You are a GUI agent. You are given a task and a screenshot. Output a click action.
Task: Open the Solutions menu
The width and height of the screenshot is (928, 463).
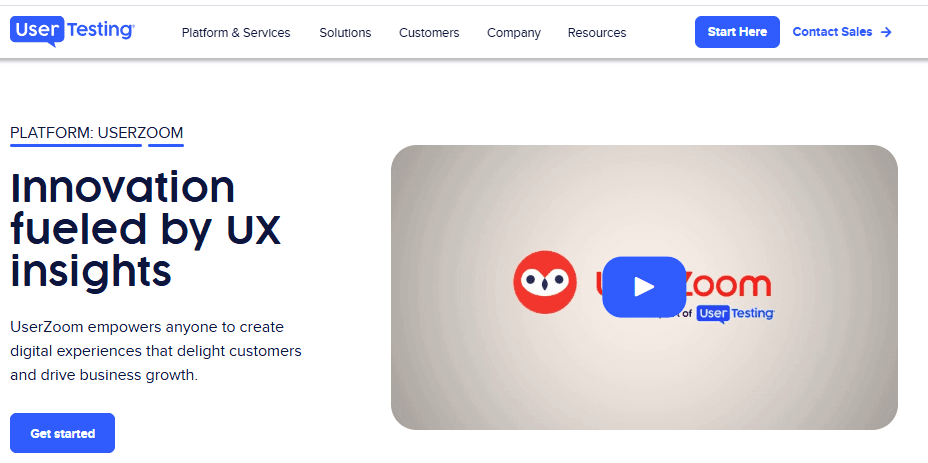(x=345, y=33)
